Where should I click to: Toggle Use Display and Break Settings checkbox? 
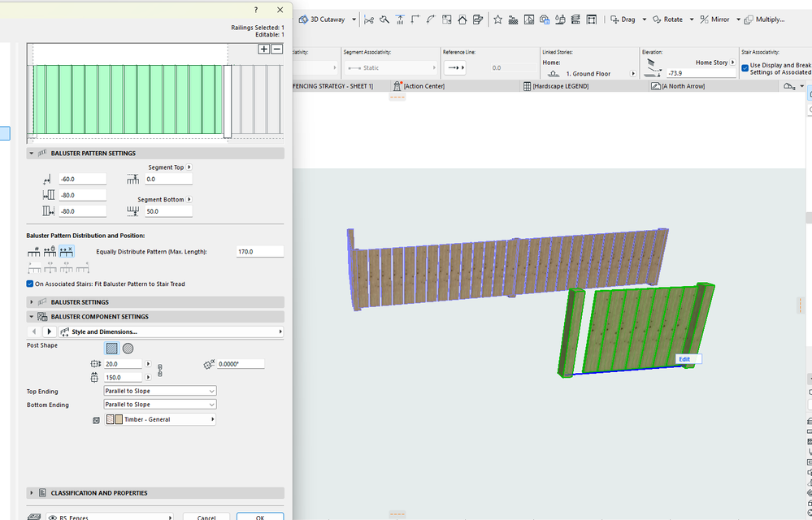coord(745,68)
